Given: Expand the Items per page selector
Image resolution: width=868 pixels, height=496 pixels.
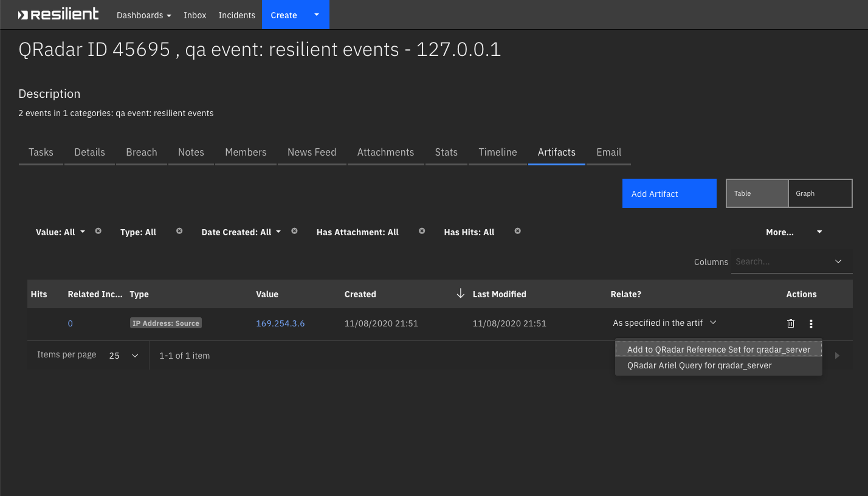Looking at the screenshot, I should (x=122, y=356).
